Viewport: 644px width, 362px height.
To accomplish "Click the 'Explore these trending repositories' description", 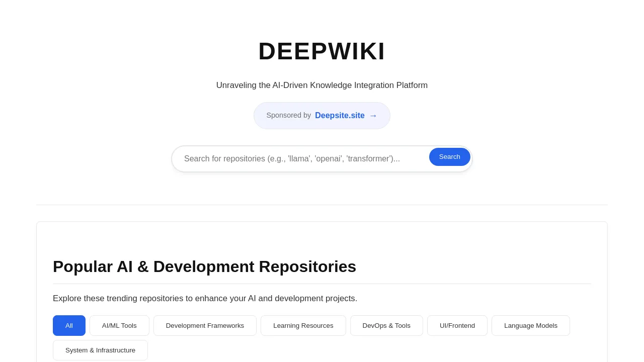I will pos(205,299).
